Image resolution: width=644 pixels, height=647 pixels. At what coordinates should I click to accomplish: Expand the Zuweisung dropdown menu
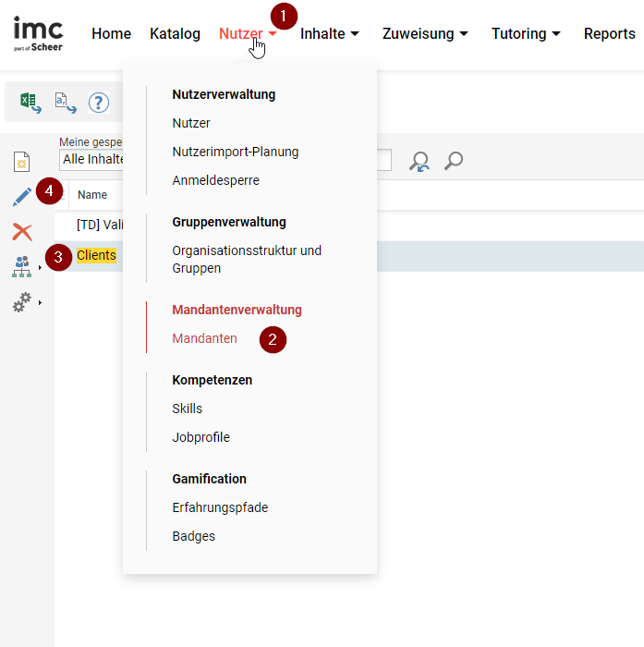[425, 34]
